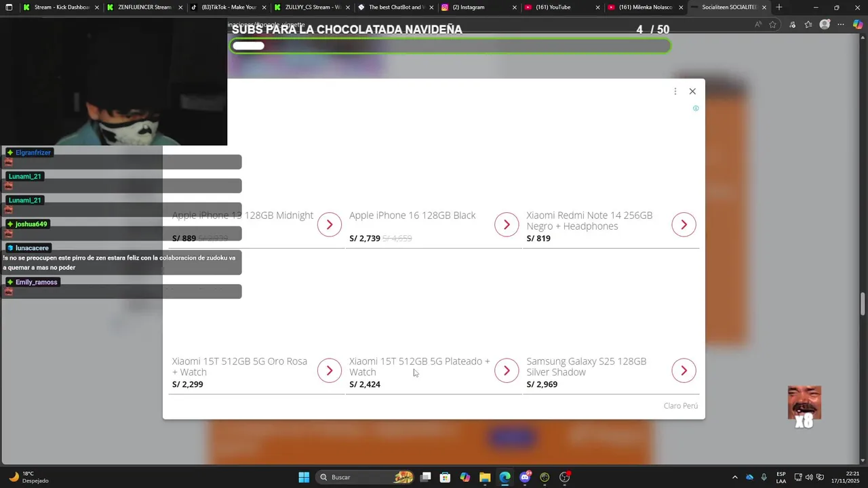Click chat username Elgranfrizer
The image size is (868, 488).
pos(33,152)
